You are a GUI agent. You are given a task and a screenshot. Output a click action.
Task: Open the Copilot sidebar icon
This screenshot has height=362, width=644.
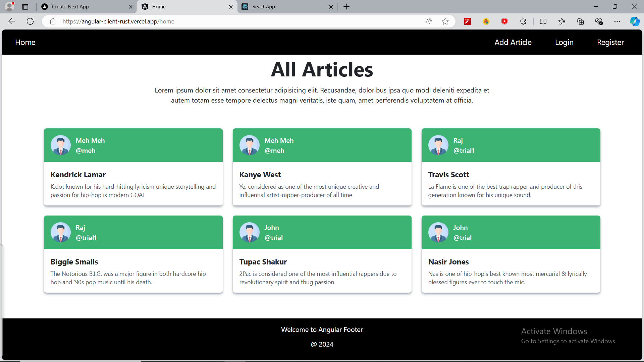pyautogui.click(x=635, y=21)
